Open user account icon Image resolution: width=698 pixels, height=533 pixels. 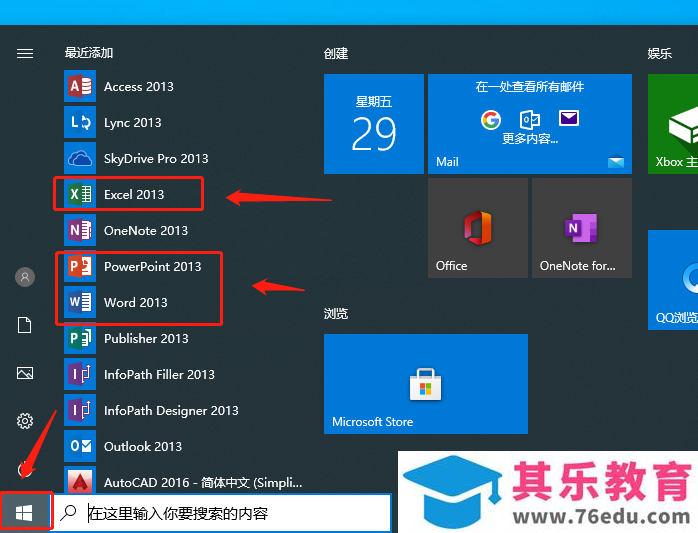point(25,277)
